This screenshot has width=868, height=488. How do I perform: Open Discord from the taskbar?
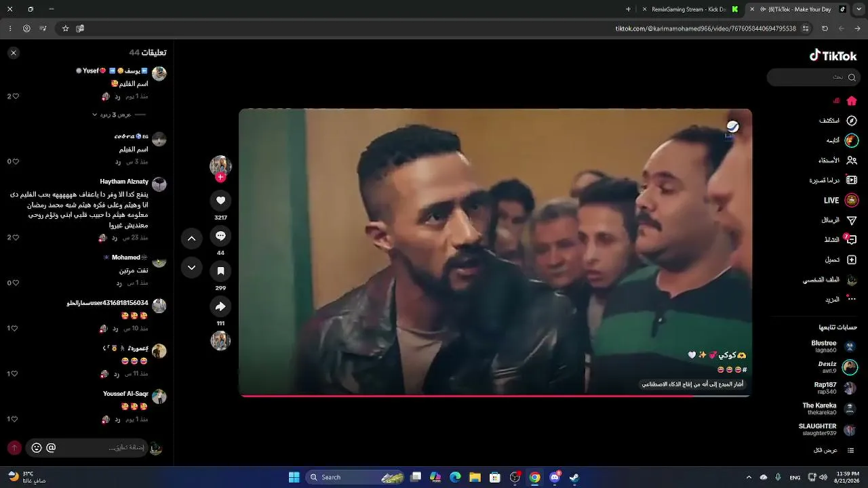555,477
